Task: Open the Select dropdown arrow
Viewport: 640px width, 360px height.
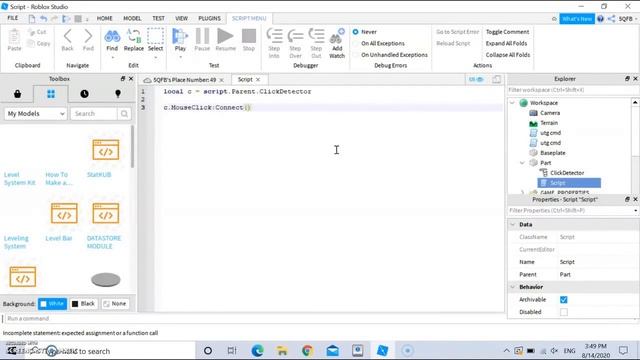Action: [156, 58]
